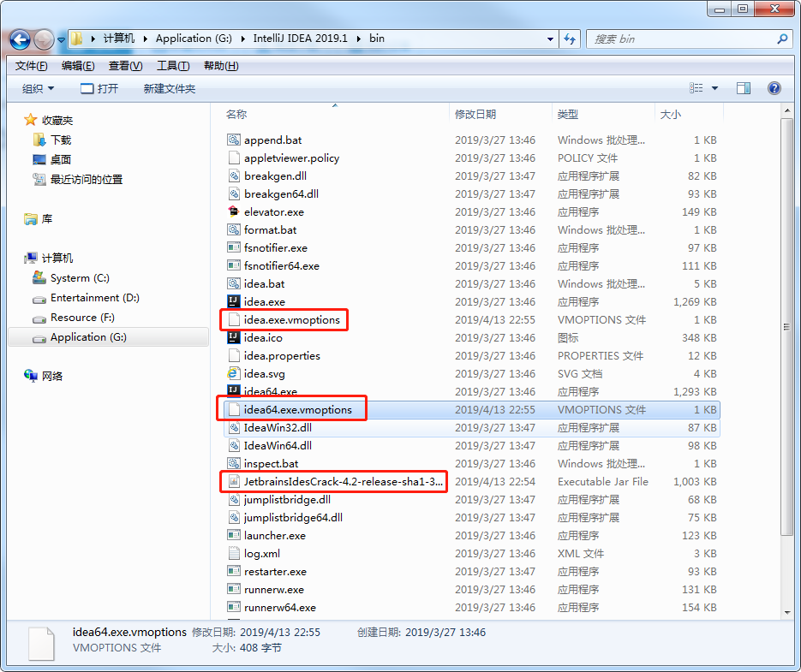
Task: Click the idea.exe IntelliJ icon
Action: tap(234, 301)
